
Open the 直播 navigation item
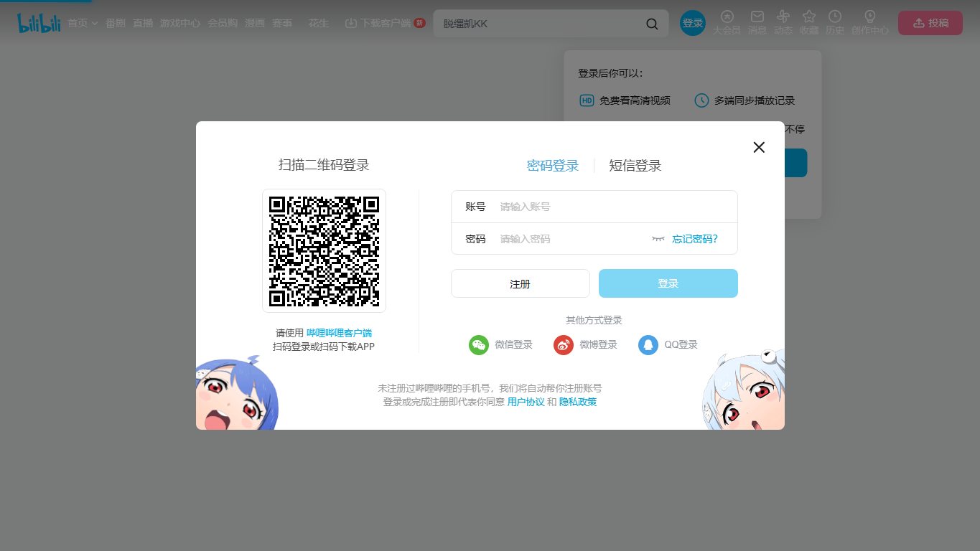tap(143, 23)
